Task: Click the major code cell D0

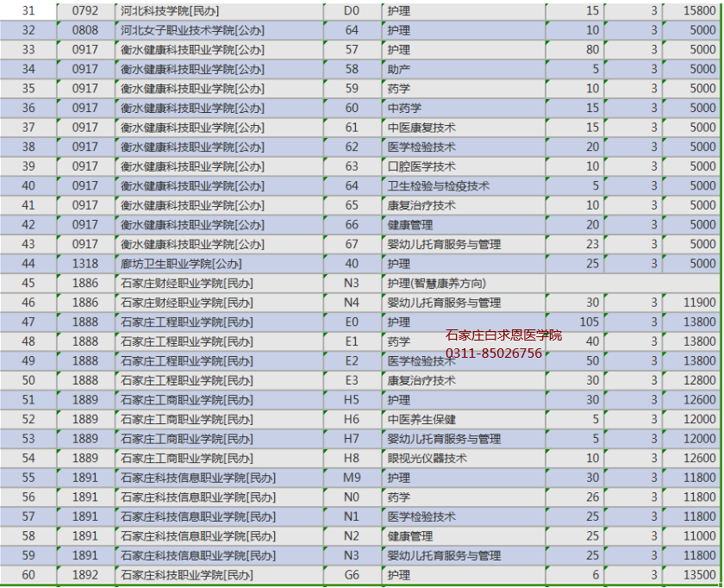Action: click(353, 10)
